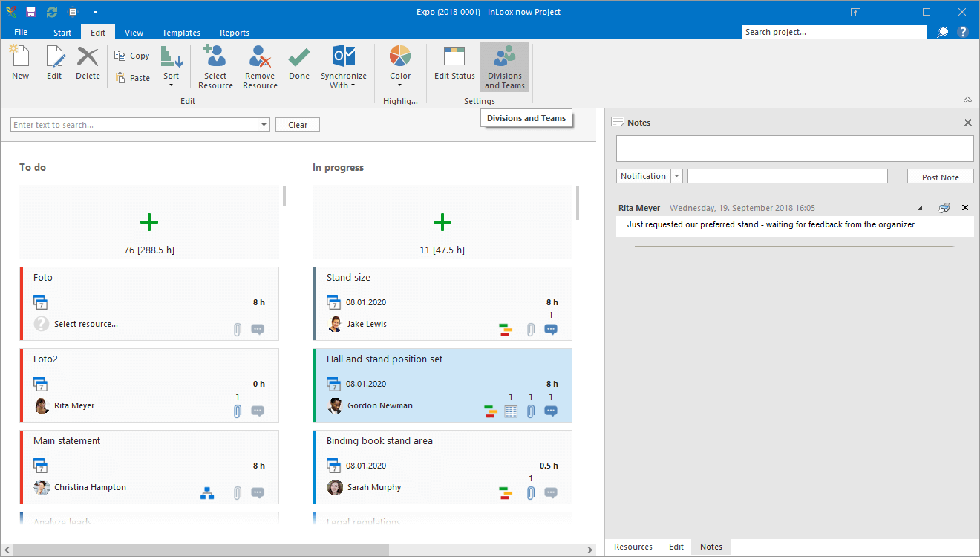Image resolution: width=980 pixels, height=557 pixels.
Task: Switch to the Templates ribbon tab
Action: tap(181, 33)
